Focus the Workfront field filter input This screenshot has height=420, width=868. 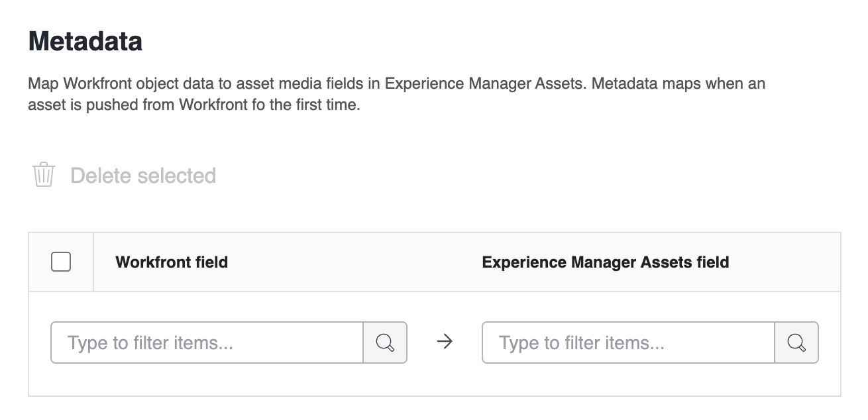[207, 342]
